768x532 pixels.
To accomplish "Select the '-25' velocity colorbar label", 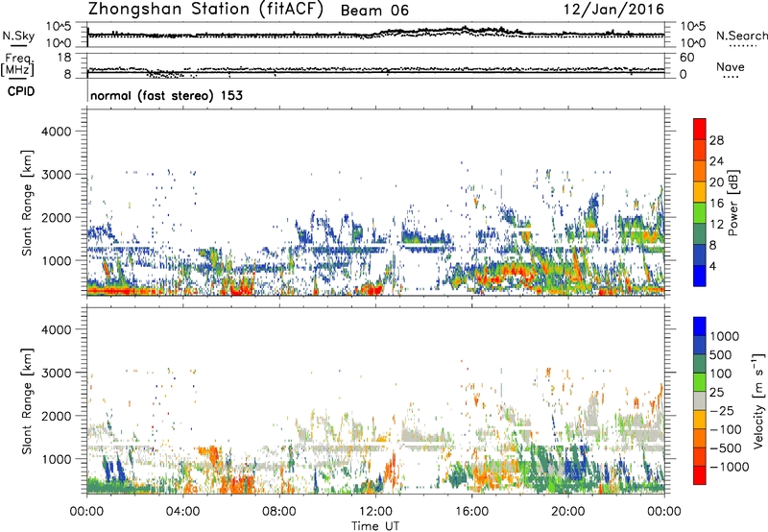I will point(722,411).
